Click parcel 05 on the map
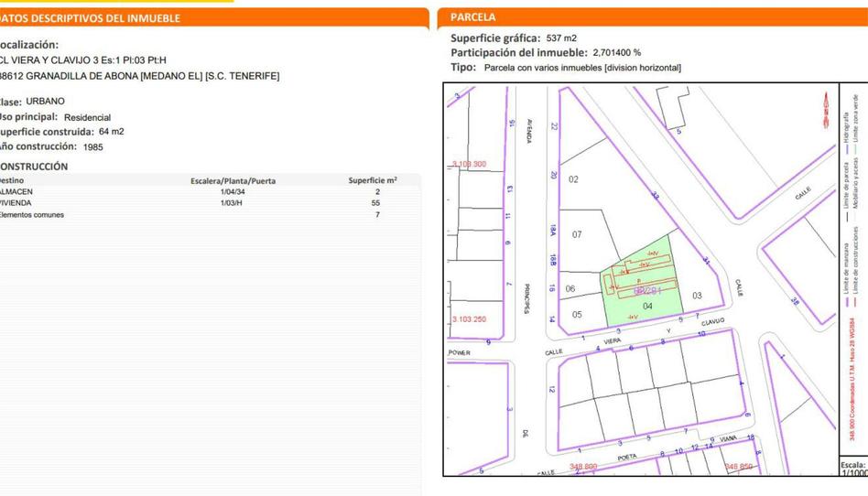 click(577, 315)
